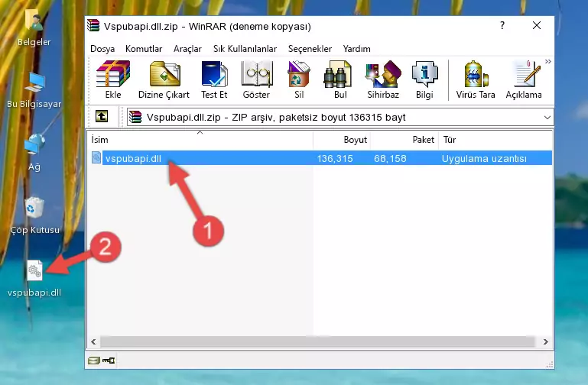Click horizontal scrollbar left arrow
Viewport: 588px width, 385px height.
tap(94, 341)
